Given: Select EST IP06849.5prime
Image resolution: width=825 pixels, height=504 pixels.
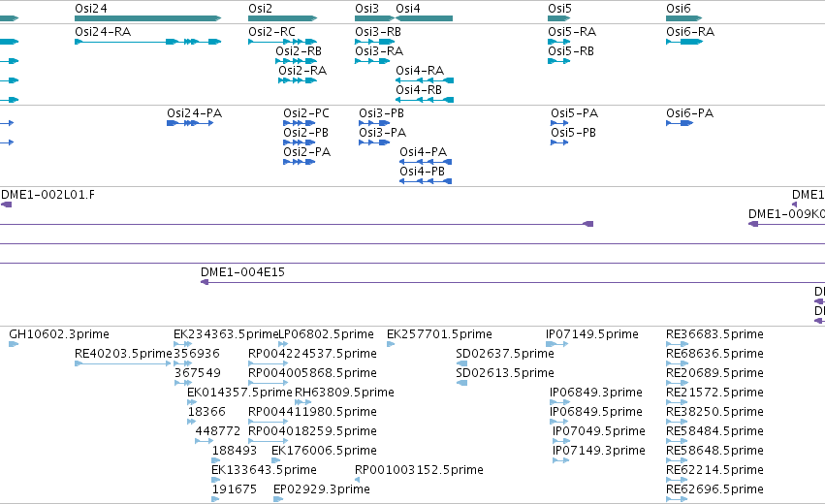Looking at the screenshot, I should [559, 422].
